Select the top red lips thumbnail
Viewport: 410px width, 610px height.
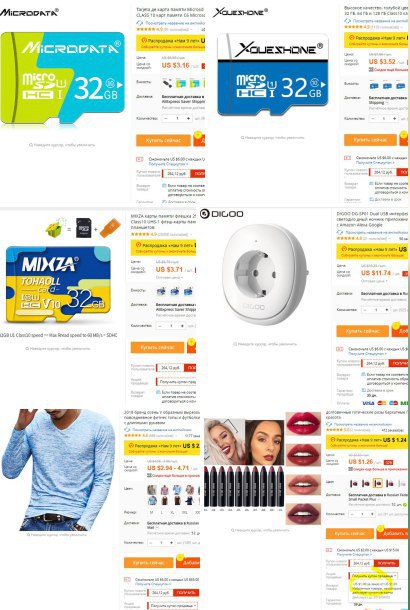(303, 423)
